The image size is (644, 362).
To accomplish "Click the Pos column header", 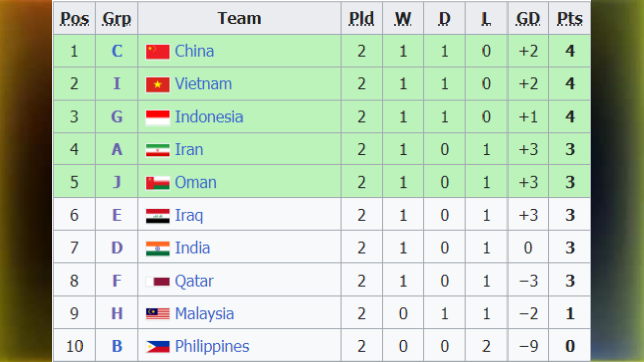I will pyautogui.click(x=74, y=19).
